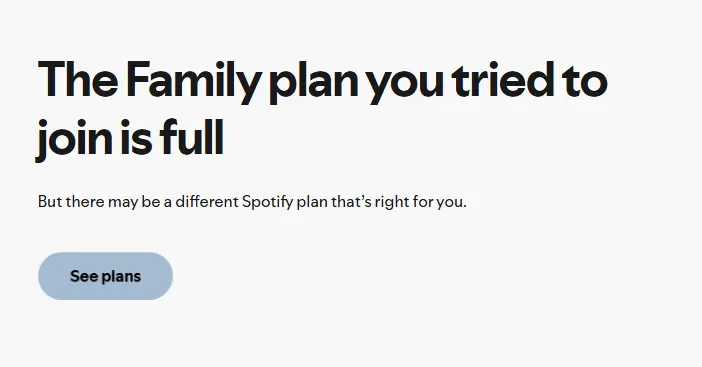Click the phrase right for you
This screenshot has width=702, height=367.
(x=420, y=202)
